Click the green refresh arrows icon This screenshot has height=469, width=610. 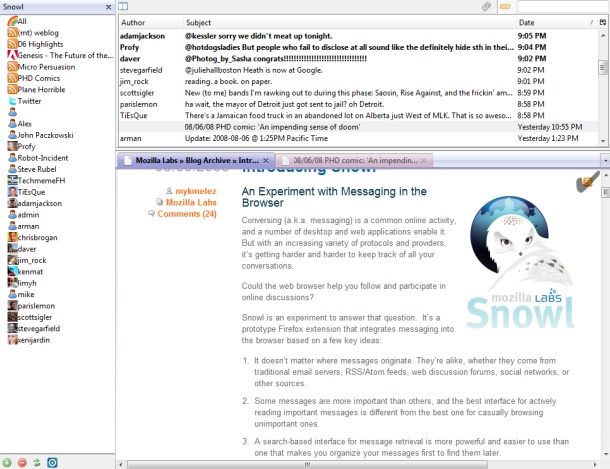pyautogui.click(x=37, y=462)
